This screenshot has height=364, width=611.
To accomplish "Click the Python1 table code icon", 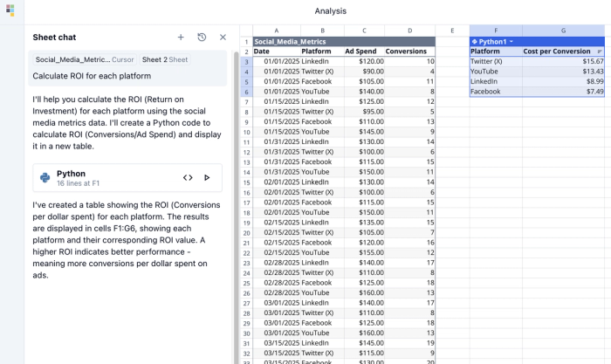I will click(474, 42).
